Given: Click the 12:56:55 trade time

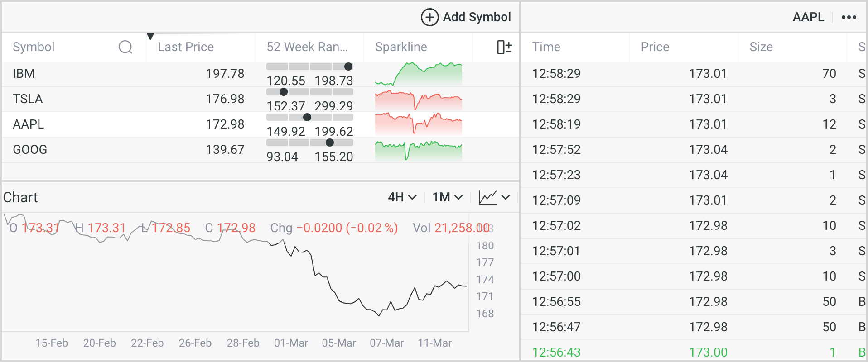Looking at the screenshot, I should 556,301.
